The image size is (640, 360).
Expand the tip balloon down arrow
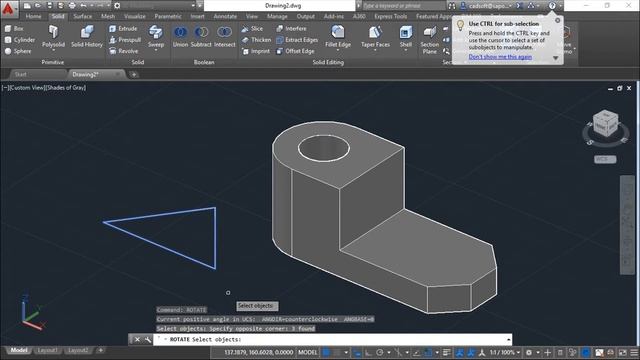coord(556,58)
